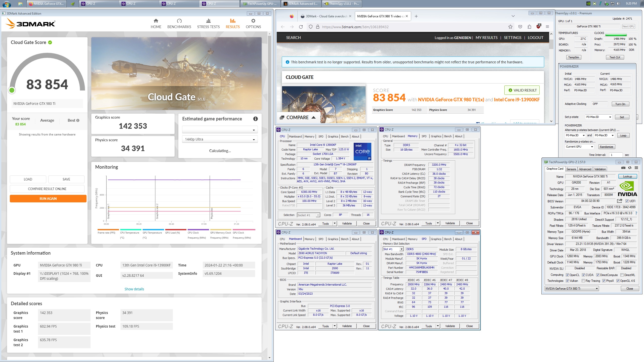Screen dimensions: 644x362
Task: Toggle Frame rate (FPS) orange legend swatch
Action: point(108,230)
